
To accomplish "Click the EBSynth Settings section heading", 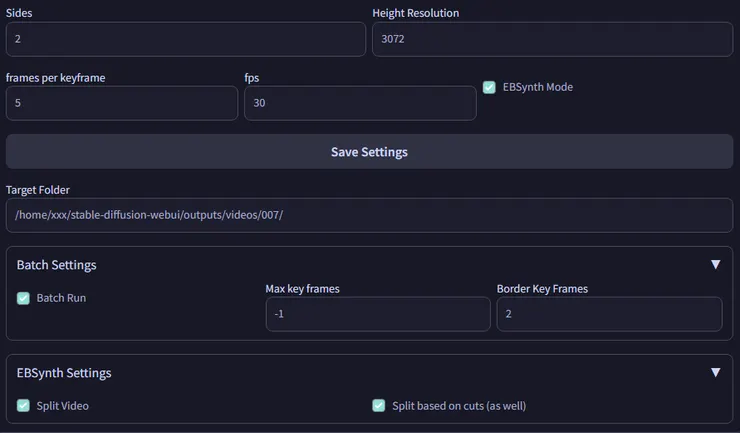I will tap(64, 373).
